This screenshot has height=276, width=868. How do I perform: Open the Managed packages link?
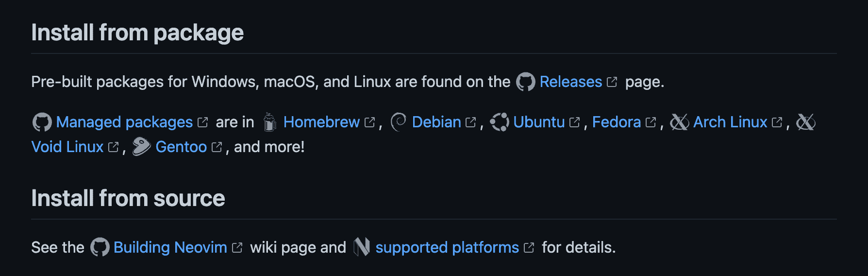124,122
